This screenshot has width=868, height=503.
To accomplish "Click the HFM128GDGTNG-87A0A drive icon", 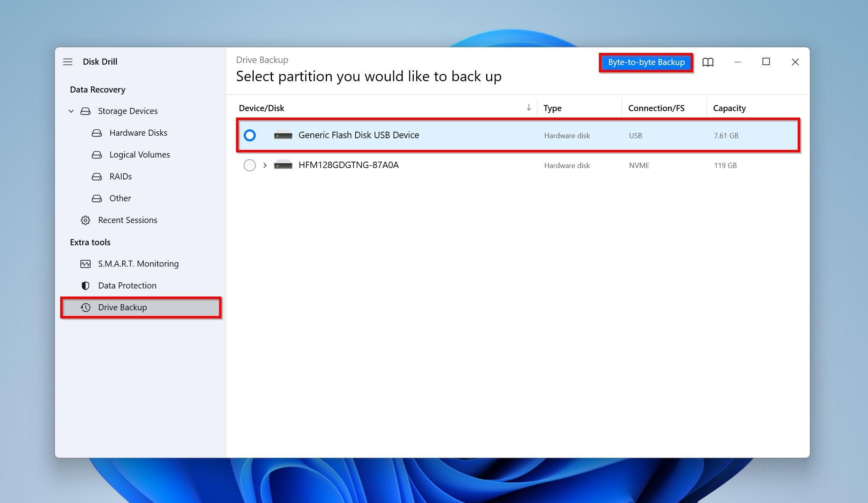I will [283, 165].
